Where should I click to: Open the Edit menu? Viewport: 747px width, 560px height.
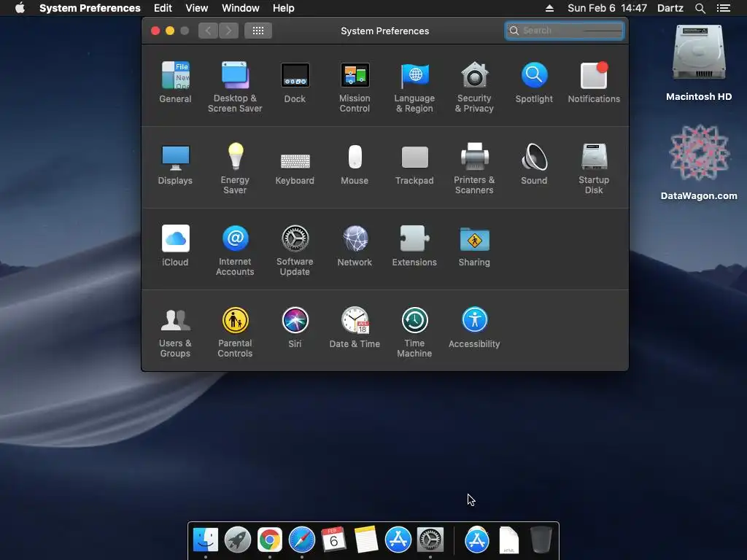tap(163, 8)
